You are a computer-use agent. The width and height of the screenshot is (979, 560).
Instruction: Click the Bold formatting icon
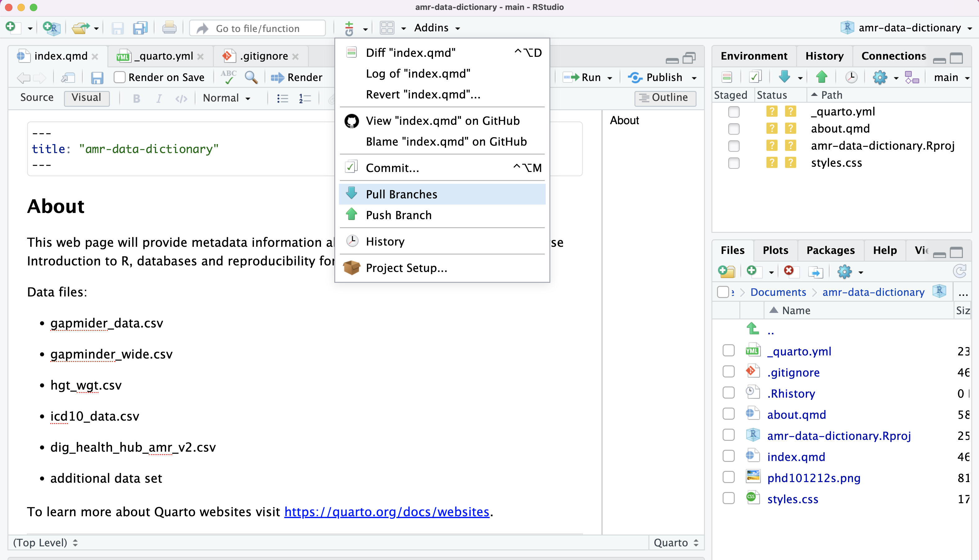[137, 98]
